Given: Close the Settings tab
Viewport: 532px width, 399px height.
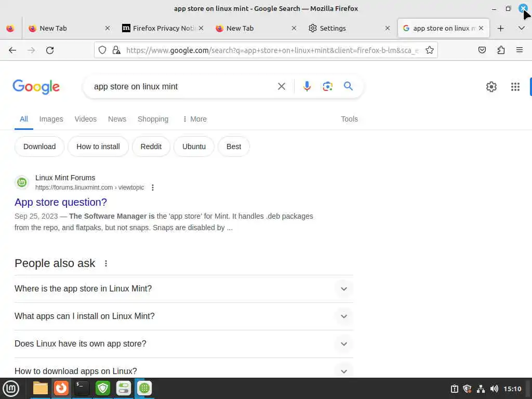Looking at the screenshot, I should 388,28.
